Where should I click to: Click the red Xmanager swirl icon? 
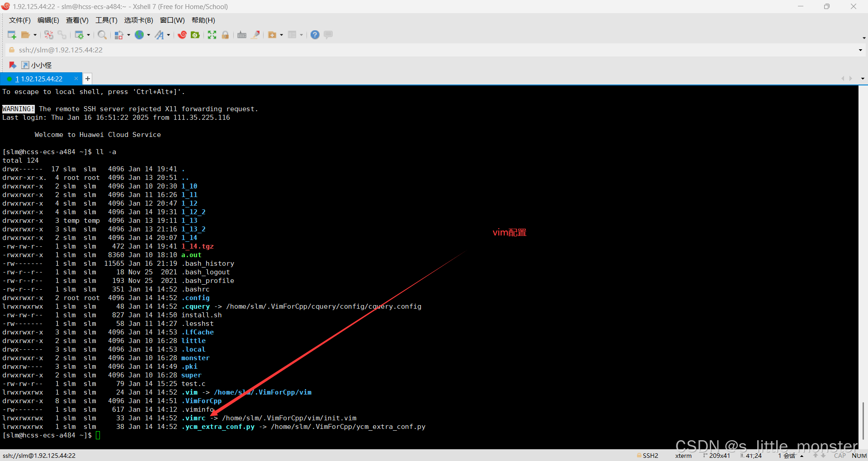182,35
